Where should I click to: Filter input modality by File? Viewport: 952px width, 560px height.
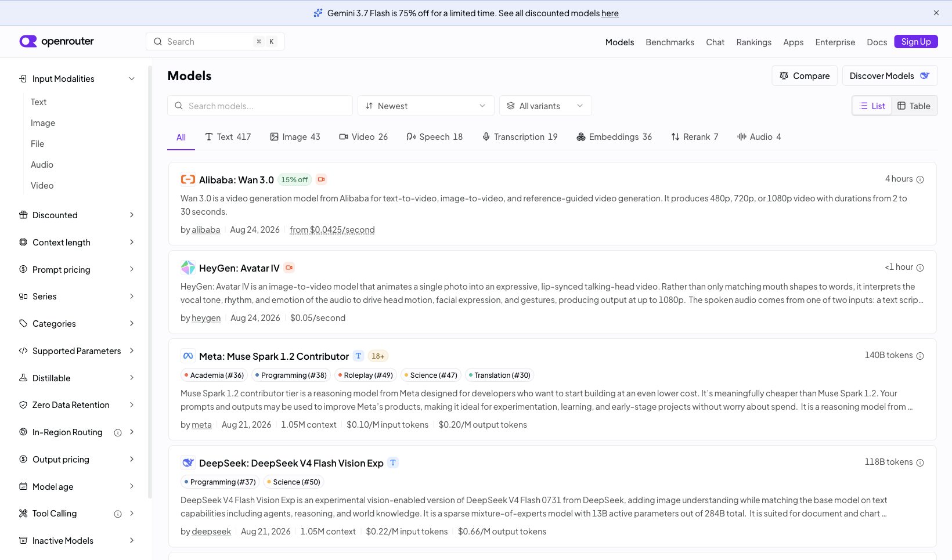point(37,143)
